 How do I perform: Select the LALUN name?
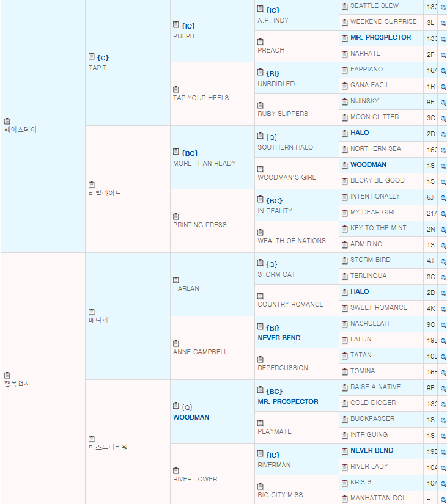361,340
